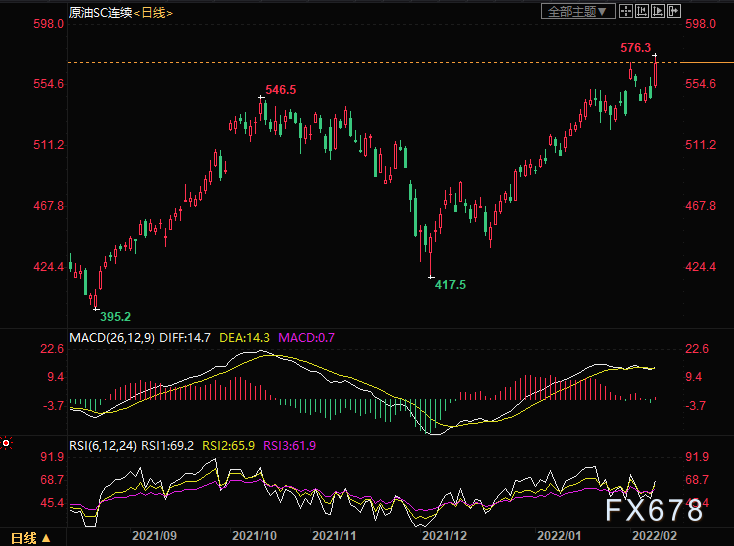The width and height of the screenshot is (734, 546).
Task: Click the left RSI axis 45.4 value
Action: 52,503
